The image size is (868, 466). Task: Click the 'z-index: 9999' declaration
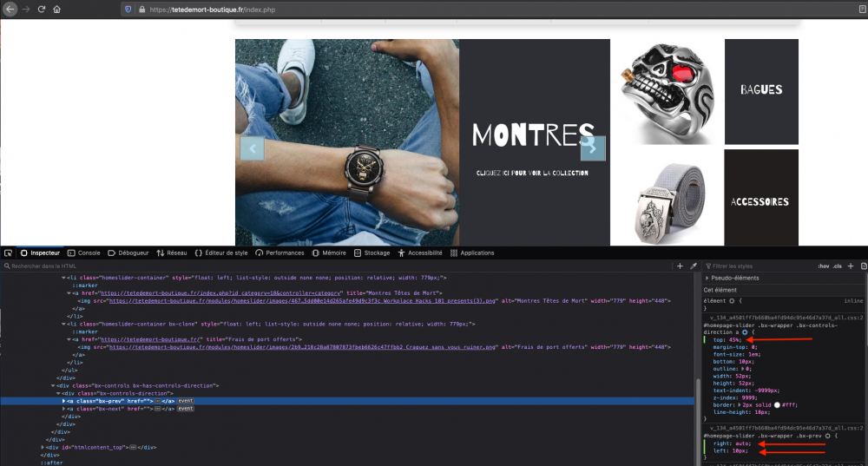734,398
